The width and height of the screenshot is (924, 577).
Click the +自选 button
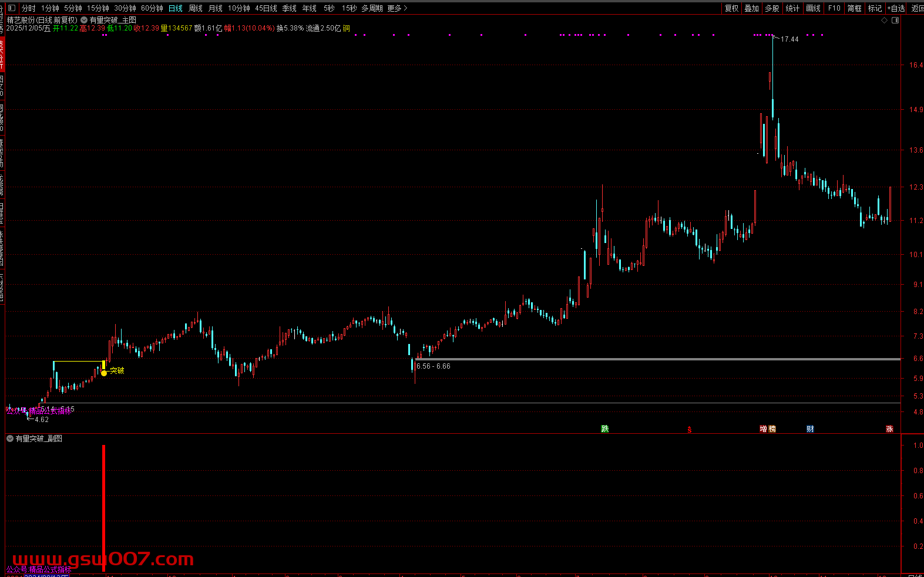(x=896, y=8)
